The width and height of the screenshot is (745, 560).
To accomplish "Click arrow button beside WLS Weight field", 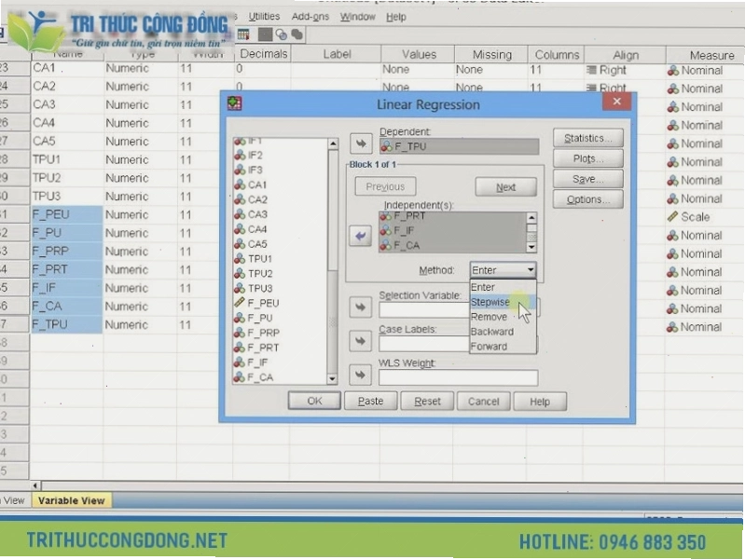I will pos(360,375).
